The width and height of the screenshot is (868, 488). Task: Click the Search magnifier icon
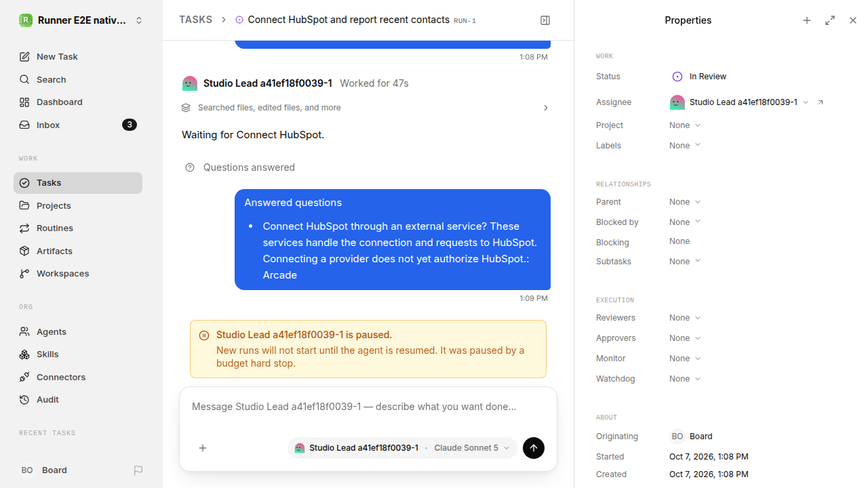[24, 79]
